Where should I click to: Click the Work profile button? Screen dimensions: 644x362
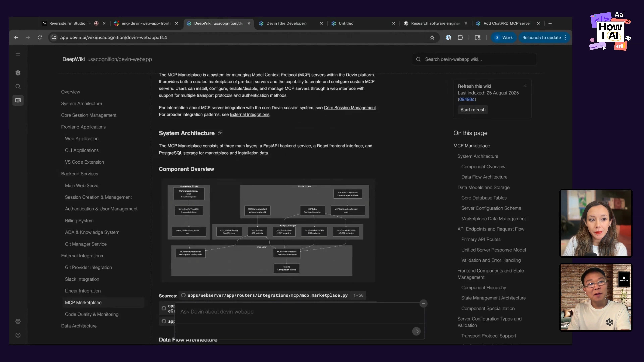[504, 38]
